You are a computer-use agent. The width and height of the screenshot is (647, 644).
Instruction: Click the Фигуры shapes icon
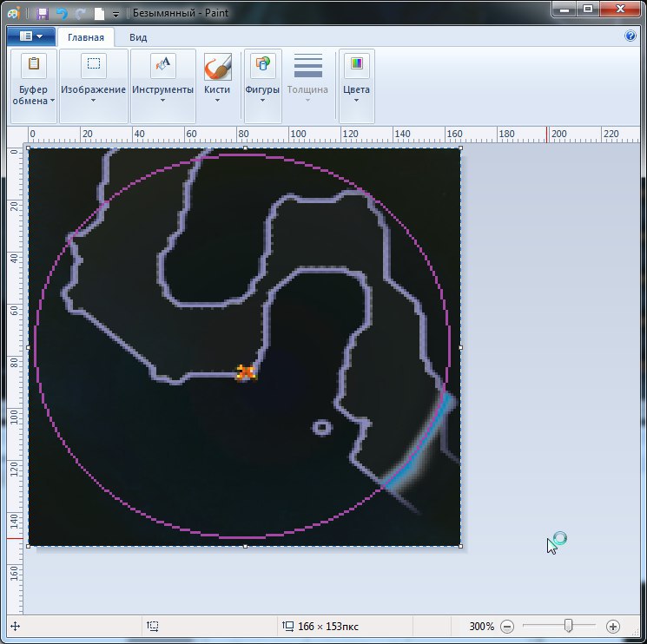click(263, 65)
